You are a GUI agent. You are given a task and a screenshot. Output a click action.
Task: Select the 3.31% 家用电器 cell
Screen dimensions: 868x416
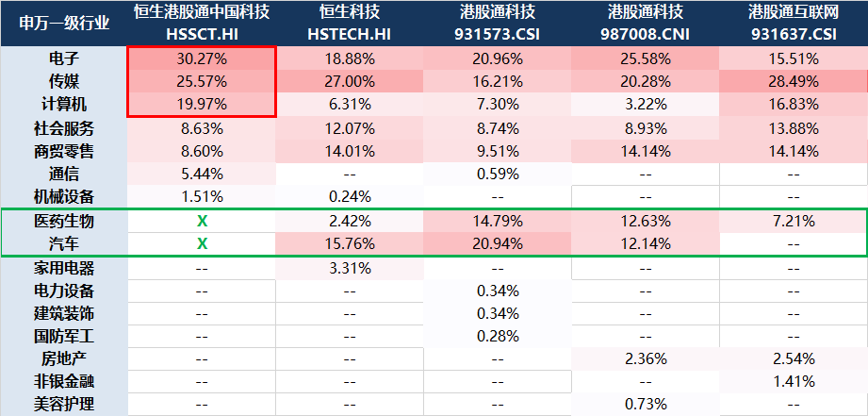tap(350, 267)
